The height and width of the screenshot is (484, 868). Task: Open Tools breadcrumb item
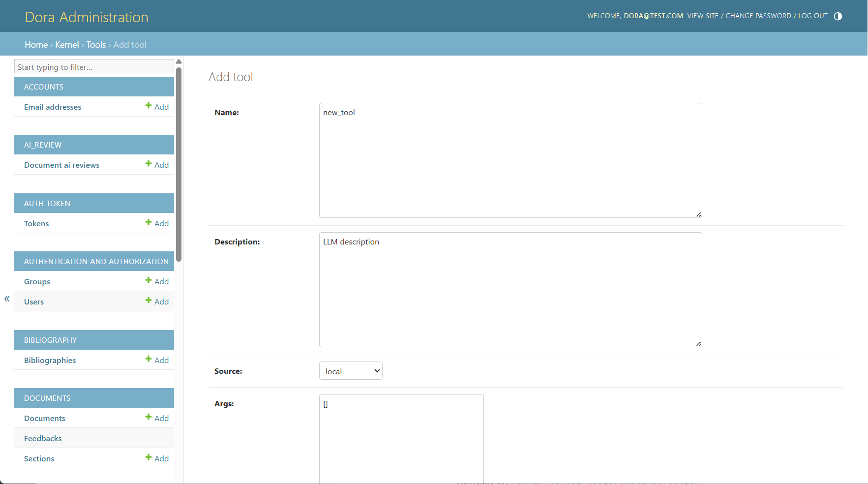click(96, 44)
